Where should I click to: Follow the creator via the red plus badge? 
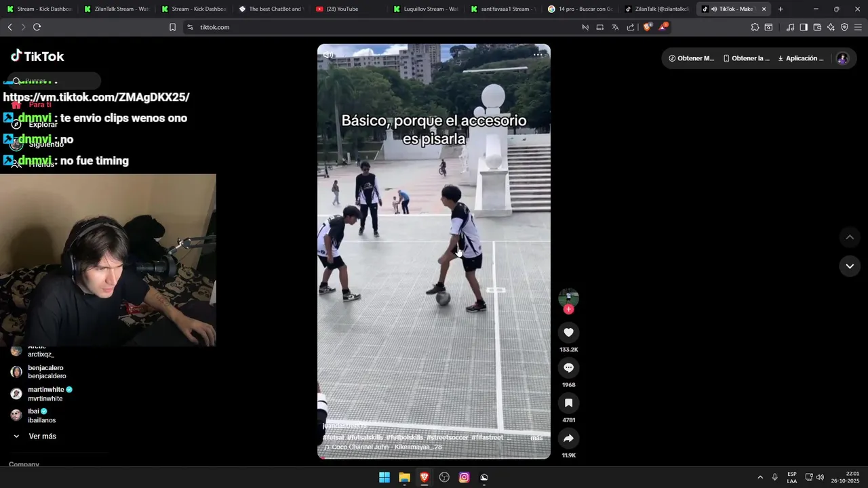coord(568,309)
